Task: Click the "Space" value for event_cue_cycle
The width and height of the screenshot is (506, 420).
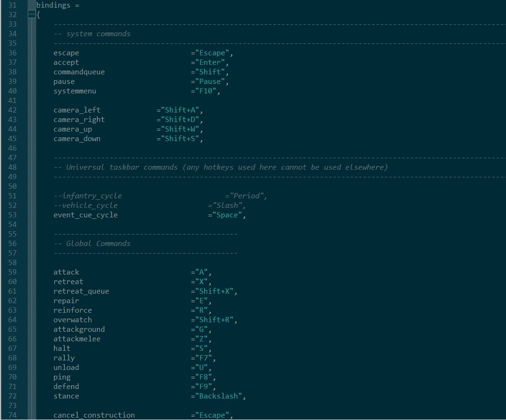Action: click(227, 215)
